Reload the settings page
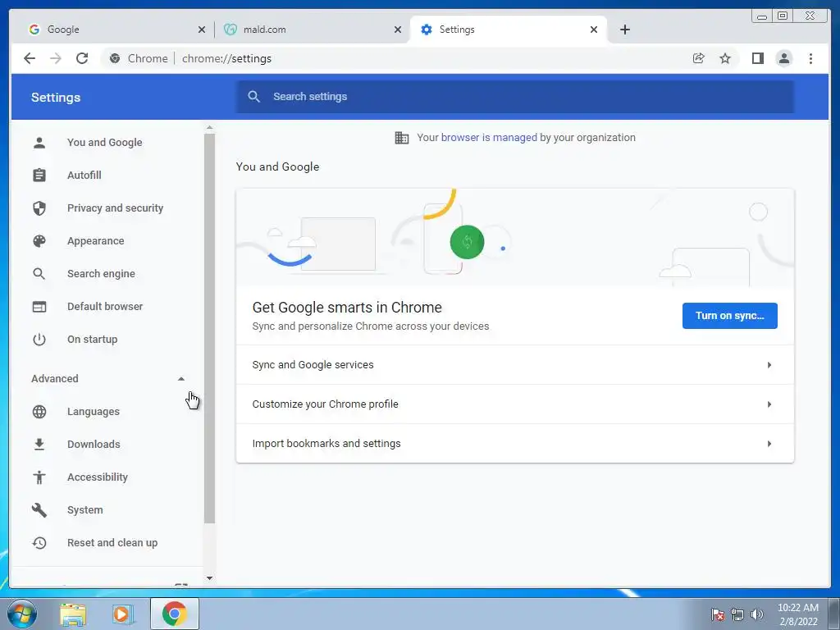 coord(82,58)
